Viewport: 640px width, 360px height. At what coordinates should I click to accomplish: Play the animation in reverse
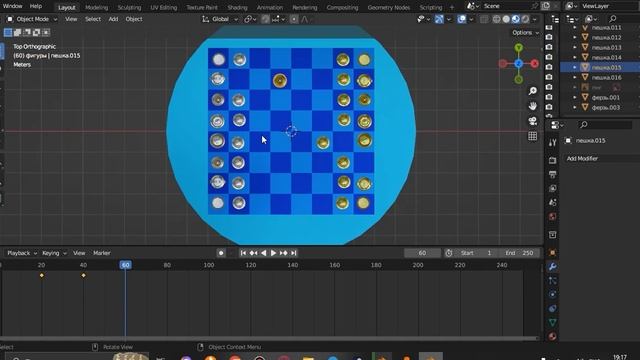click(263, 253)
